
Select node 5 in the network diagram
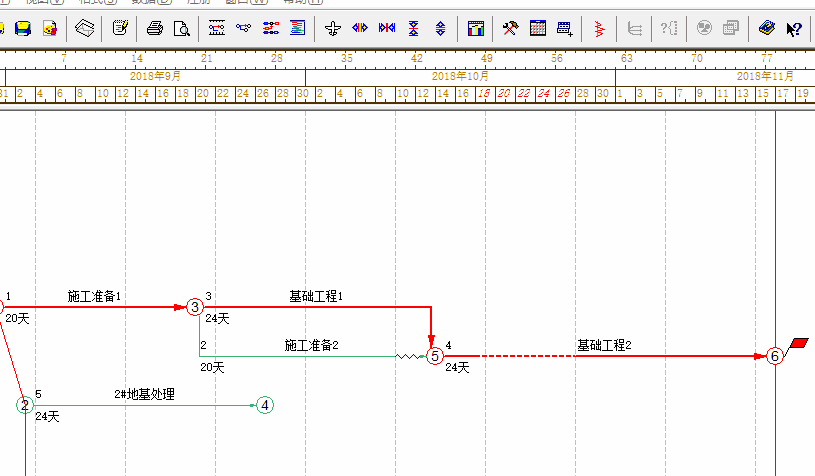(434, 356)
